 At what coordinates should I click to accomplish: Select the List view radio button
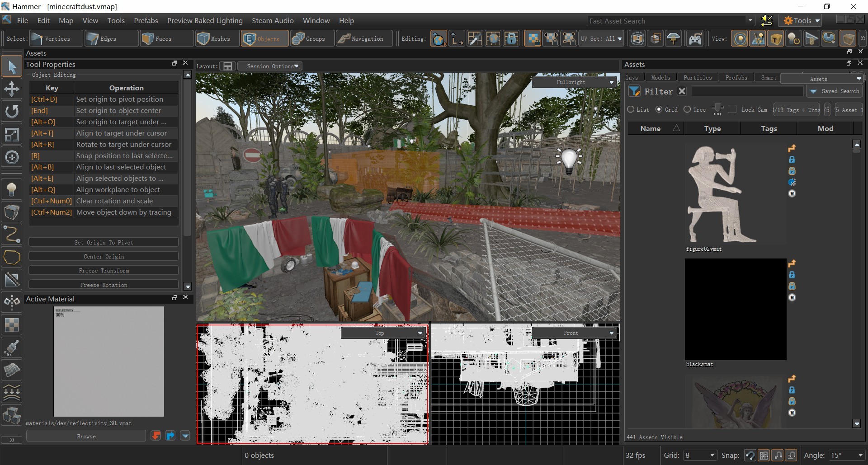click(631, 109)
